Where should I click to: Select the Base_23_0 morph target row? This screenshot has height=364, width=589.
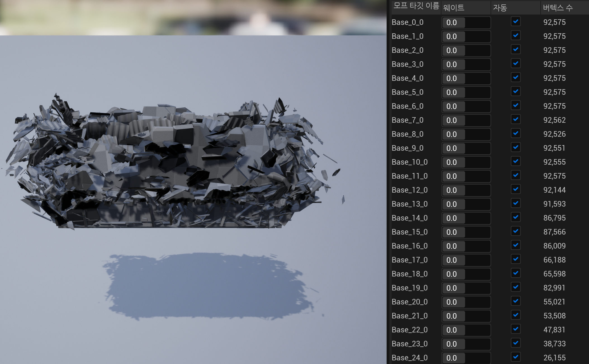click(x=490, y=344)
